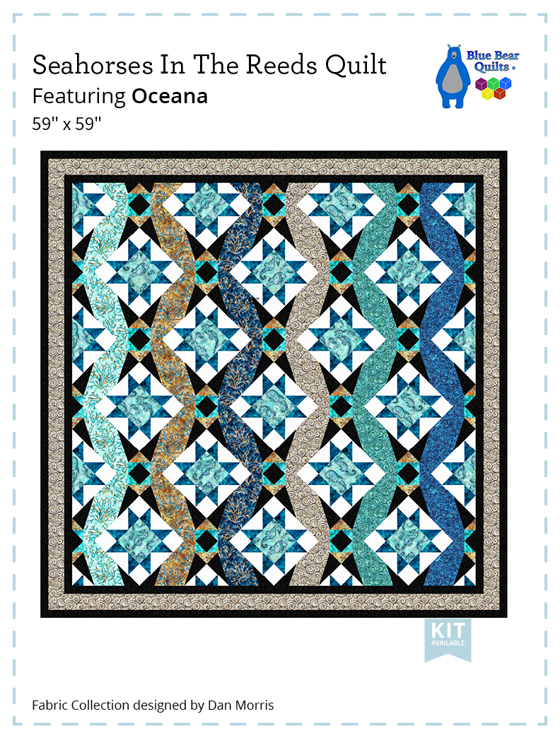Image resolution: width=560 pixels, height=738 pixels.
Task: Click the Dan Morris designer credit line
Action: pyautogui.click(x=153, y=705)
